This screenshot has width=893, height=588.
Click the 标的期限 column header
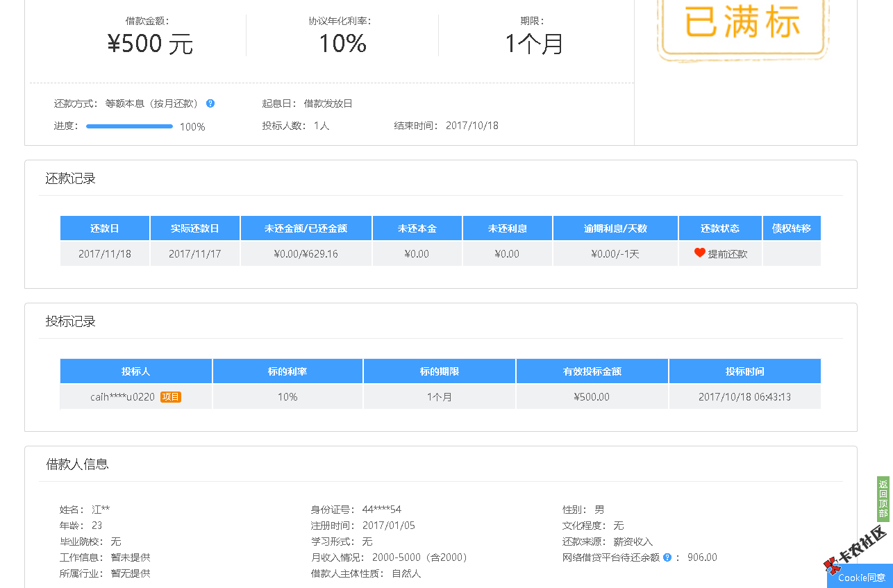(x=440, y=371)
